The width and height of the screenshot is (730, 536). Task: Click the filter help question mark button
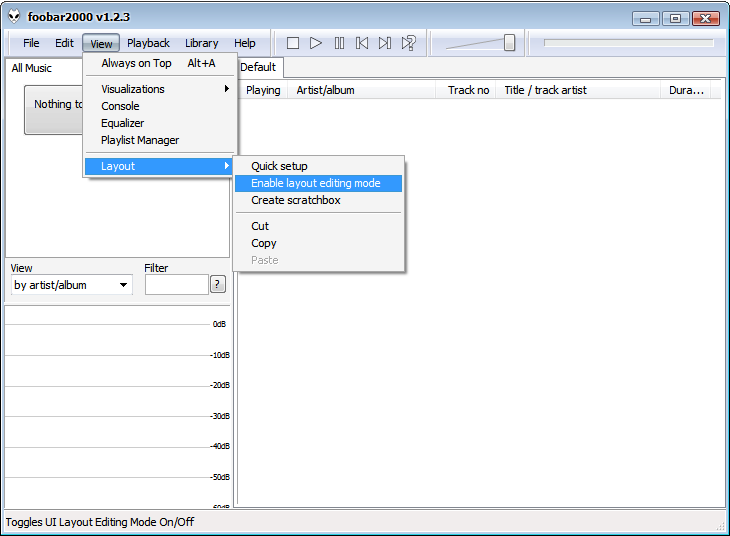217,284
